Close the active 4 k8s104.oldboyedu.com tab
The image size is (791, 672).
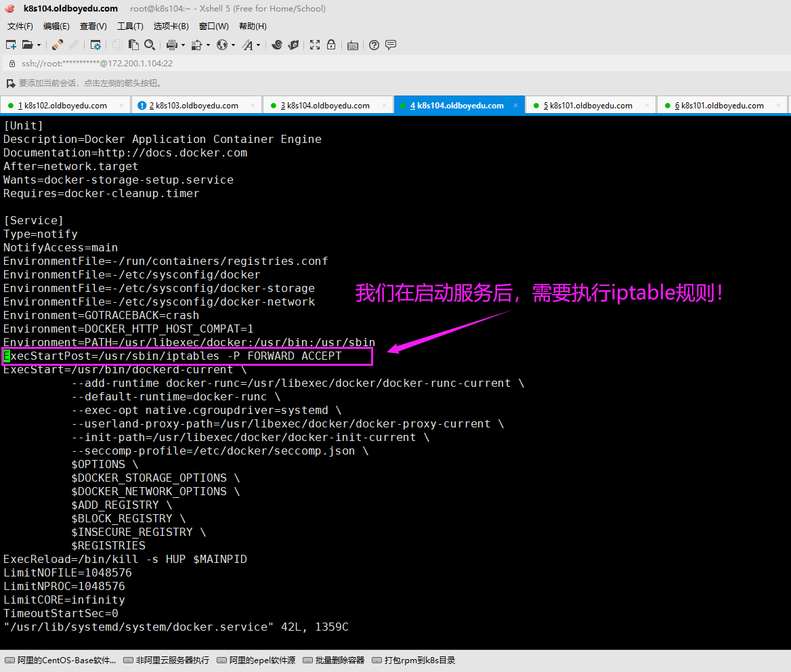click(x=515, y=106)
